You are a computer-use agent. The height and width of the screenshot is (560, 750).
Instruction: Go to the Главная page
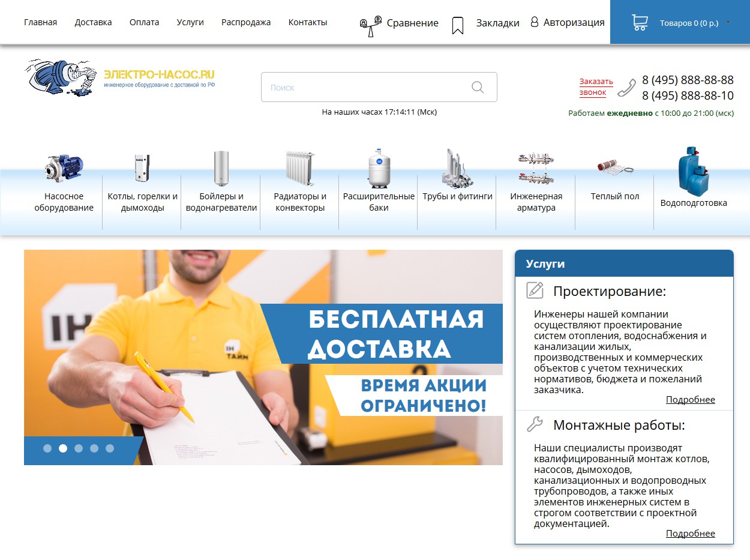point(40,22)
